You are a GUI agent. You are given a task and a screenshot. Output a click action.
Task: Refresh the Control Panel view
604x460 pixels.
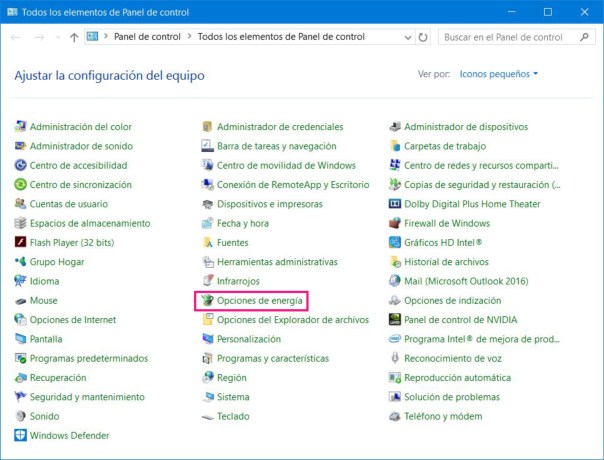[423, 37]
